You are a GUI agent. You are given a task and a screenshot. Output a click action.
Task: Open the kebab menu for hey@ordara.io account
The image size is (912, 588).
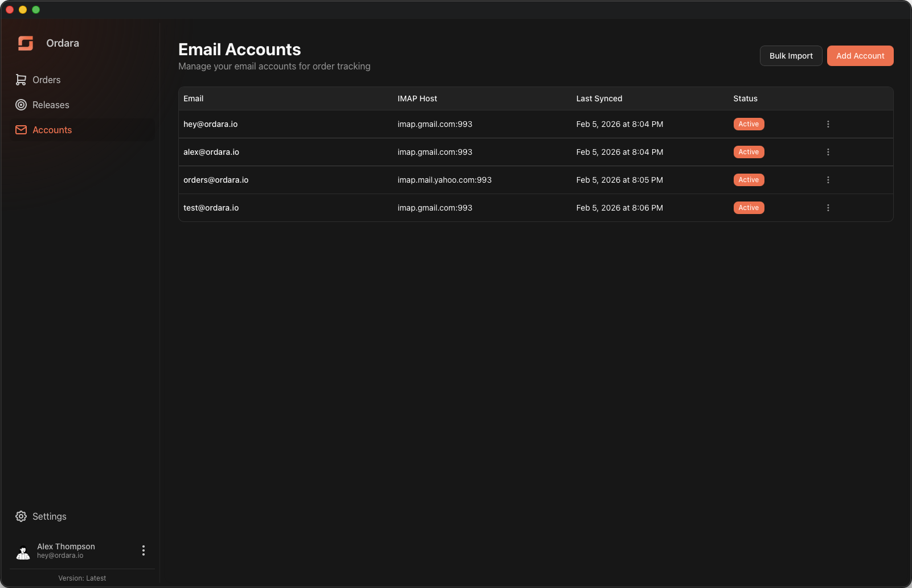click(x=828, y=124)
